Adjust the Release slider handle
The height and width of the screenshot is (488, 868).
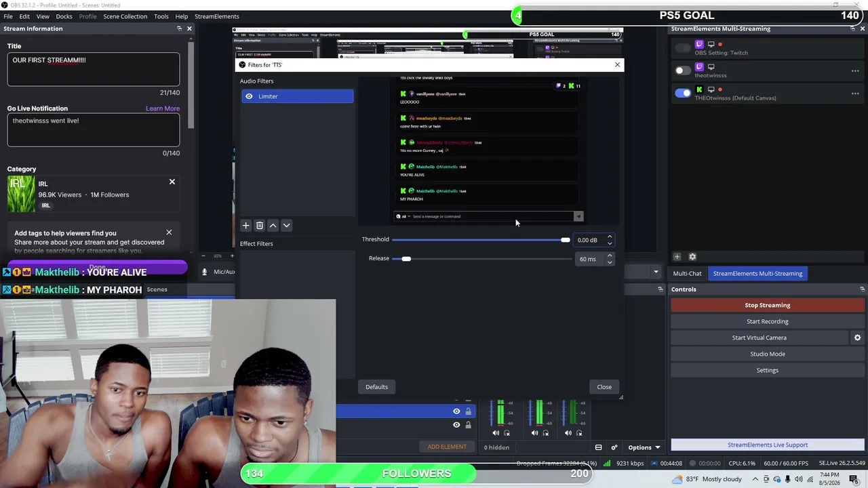(406, 259)
